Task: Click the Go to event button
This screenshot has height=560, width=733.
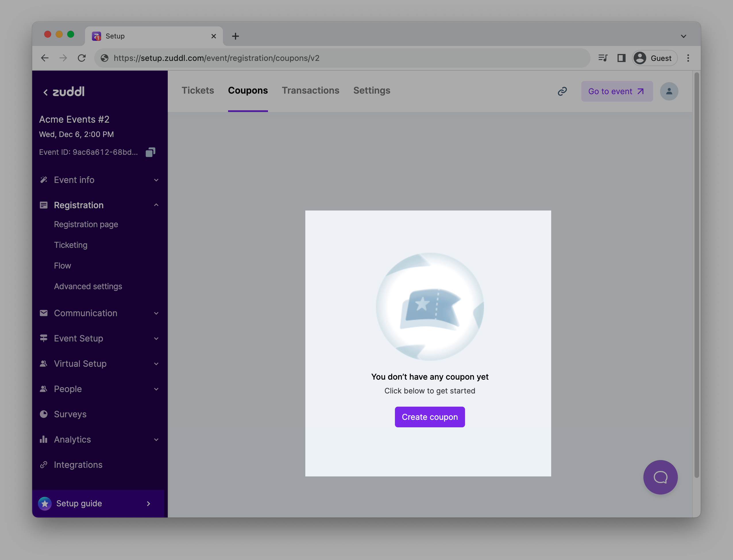Action: (616, 91)
